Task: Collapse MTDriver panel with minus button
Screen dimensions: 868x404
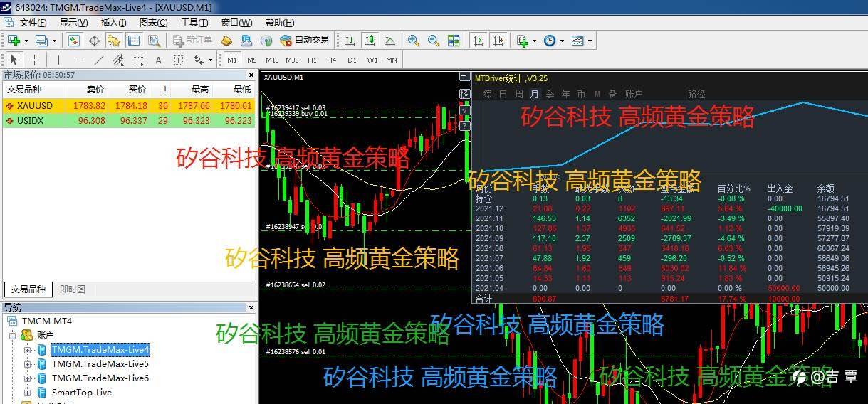Action: [x=465, y=78]
